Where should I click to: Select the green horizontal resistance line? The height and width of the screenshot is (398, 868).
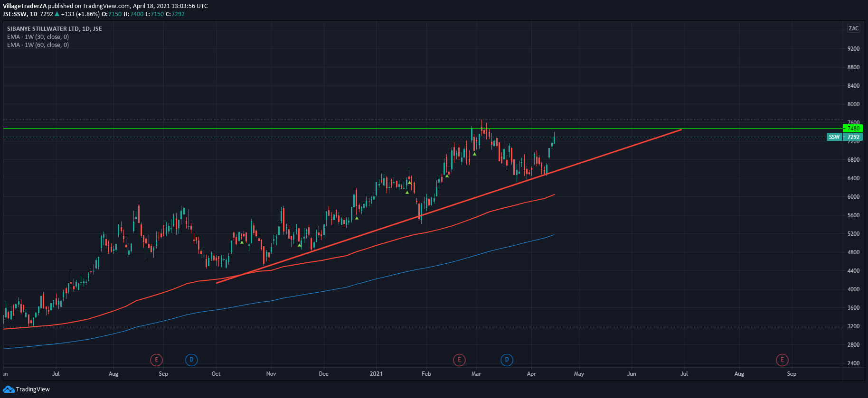pos(285,129)
